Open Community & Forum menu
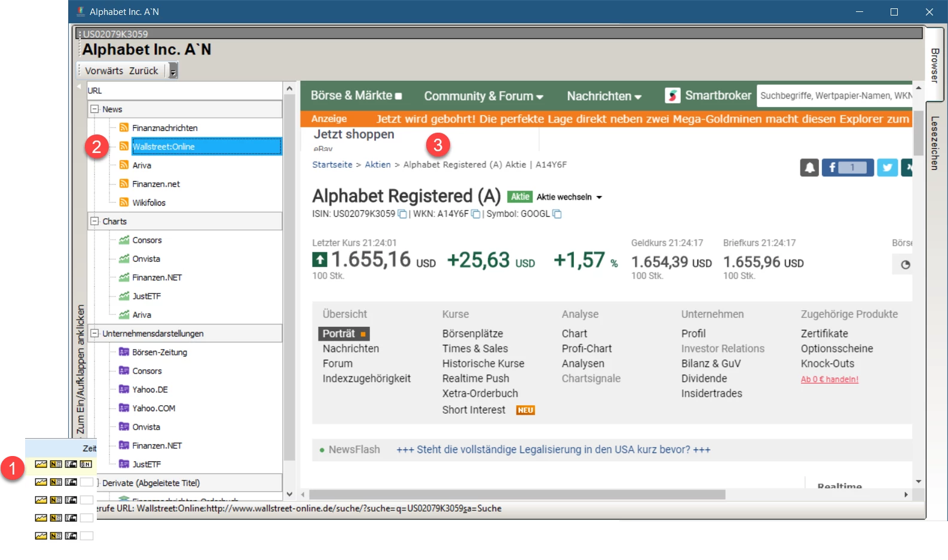The image size is (948, 560). (x=483, y=96)
